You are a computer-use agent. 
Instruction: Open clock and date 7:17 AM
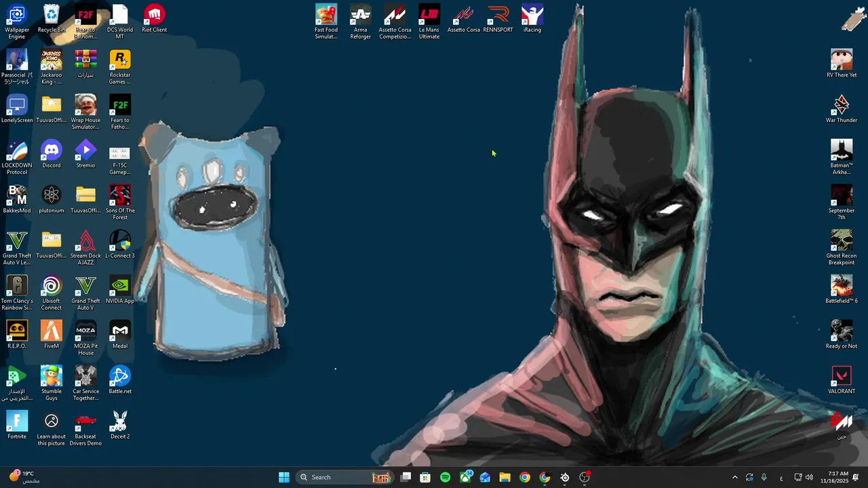[x=833, y=477]
